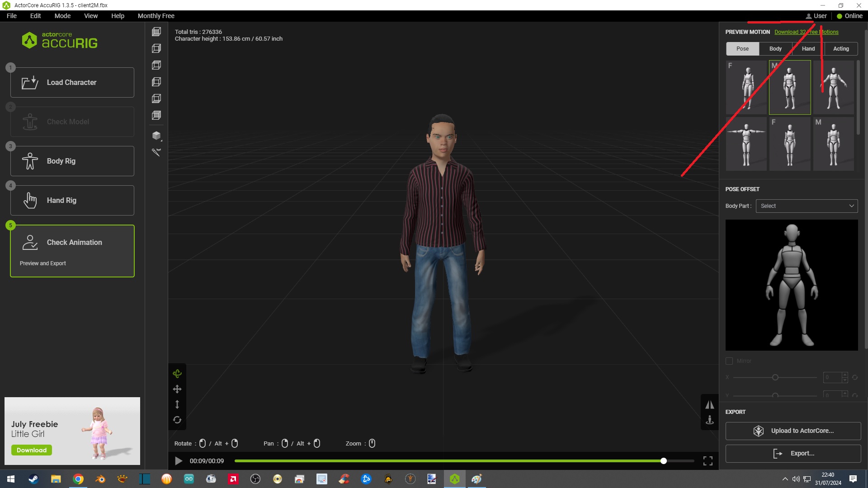Open Google Chrome from the taskbar
This screenshot has height=488, width=868.
tap(78, 479)
